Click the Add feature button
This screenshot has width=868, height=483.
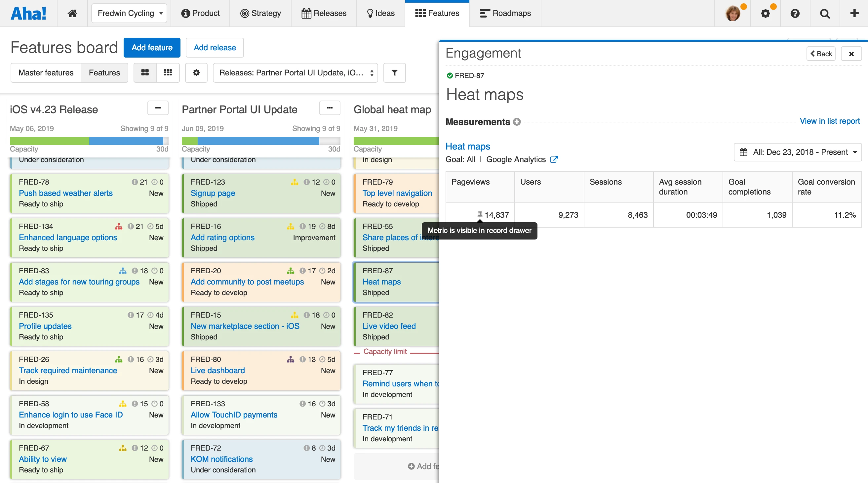click(152, 48)
